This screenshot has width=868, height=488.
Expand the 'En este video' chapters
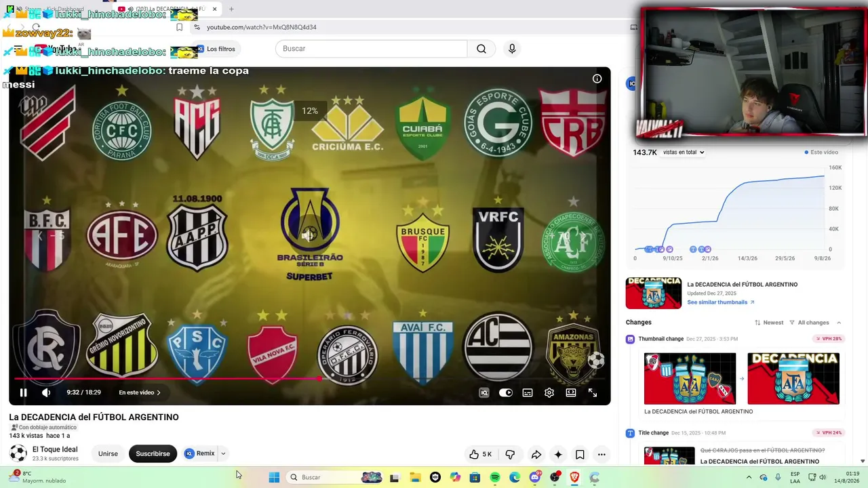point(140,392)
